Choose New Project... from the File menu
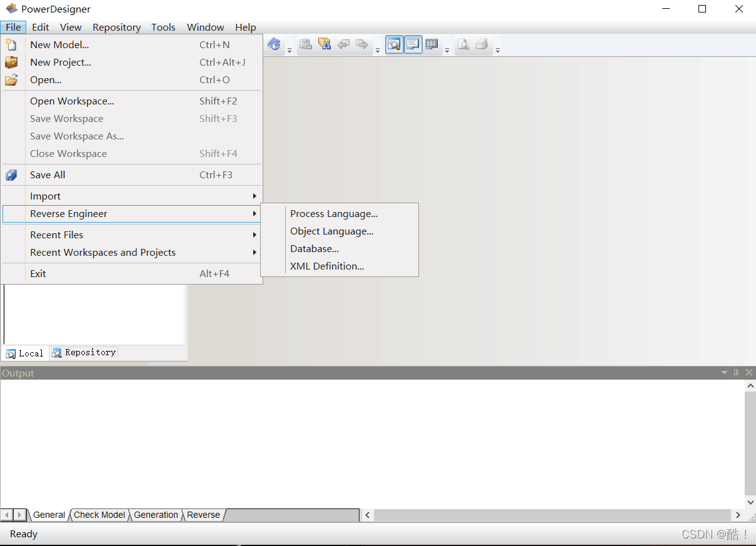This screenshot has width=756, height=546. (131, 63)
